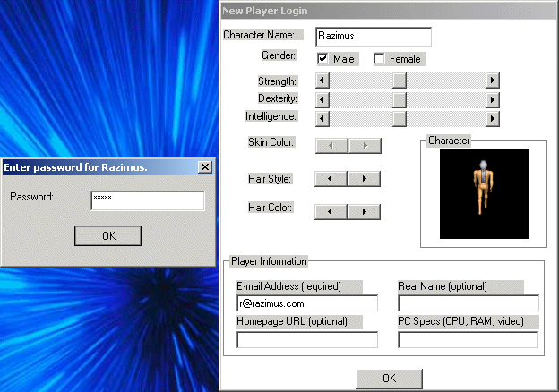
Task: Choose next Hair Color with right arrow
Action: (x=365, y=211)
